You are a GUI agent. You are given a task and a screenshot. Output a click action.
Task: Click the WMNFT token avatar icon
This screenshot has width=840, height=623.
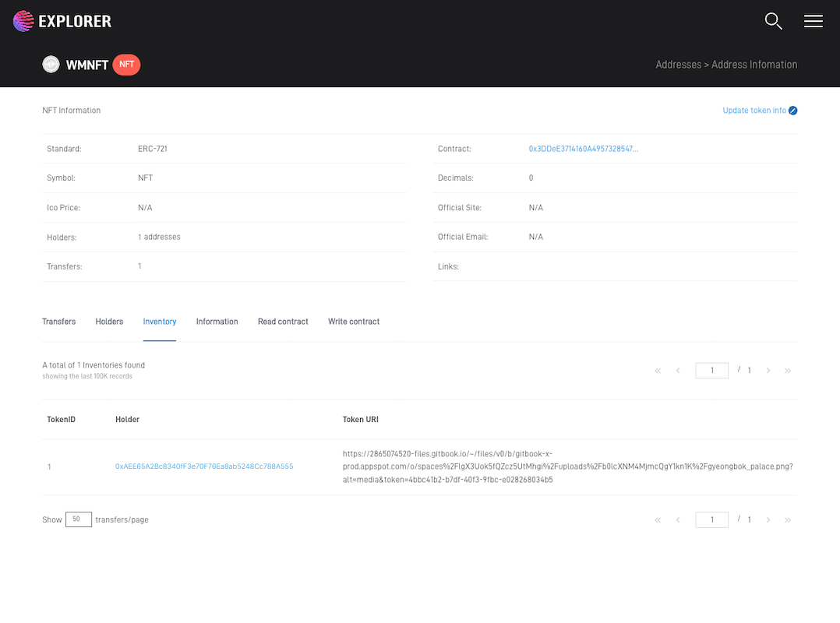[51, 65]
